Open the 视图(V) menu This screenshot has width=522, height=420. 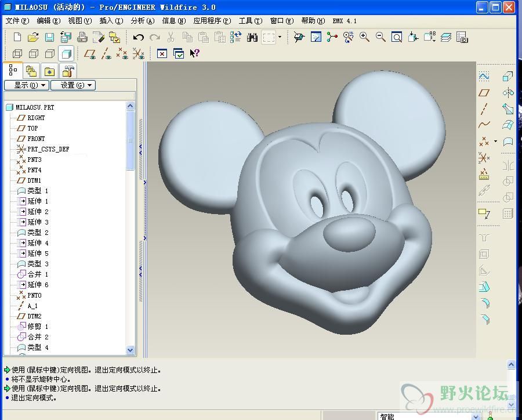[80, 21]
